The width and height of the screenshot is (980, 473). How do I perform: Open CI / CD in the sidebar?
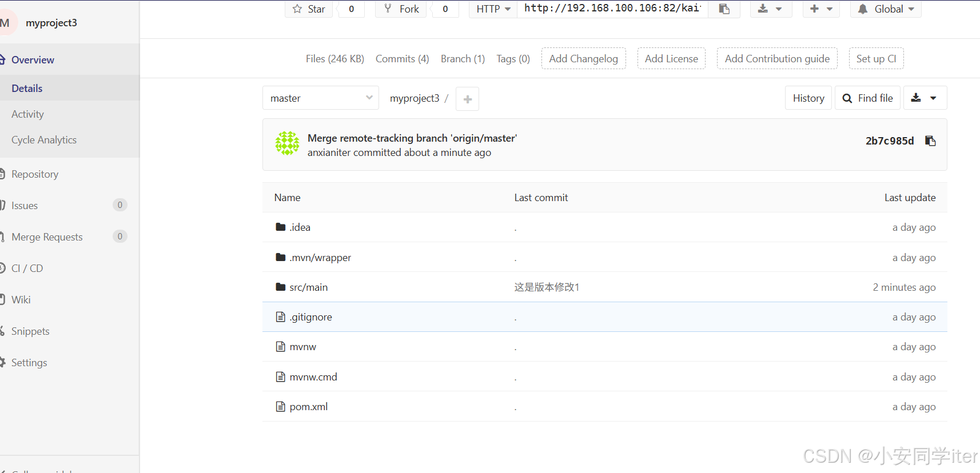point(27,268)
